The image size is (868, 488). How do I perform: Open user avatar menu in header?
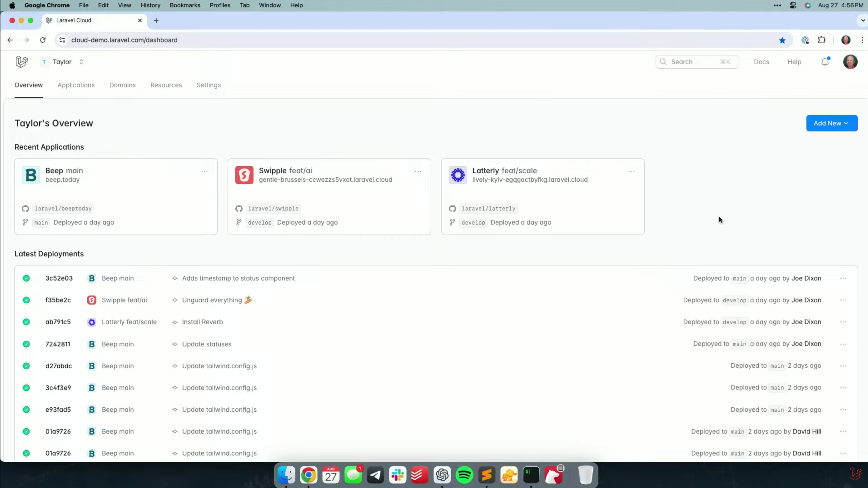[850, 62]
